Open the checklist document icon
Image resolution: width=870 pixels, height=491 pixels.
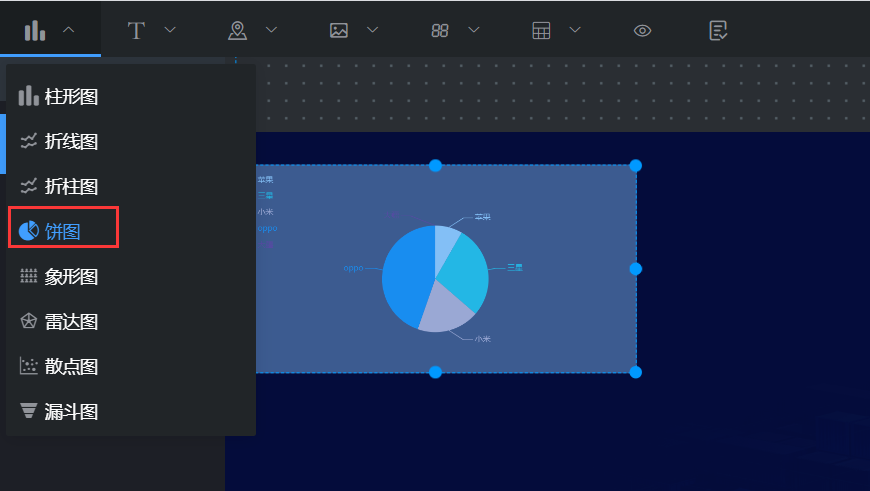click(718, 31)
